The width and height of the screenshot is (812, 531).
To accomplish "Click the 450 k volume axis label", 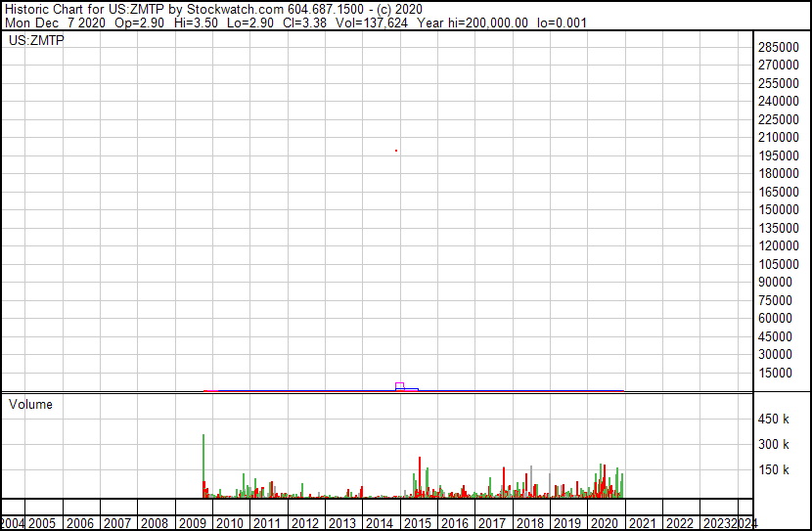I will click(x=774, y=420).
